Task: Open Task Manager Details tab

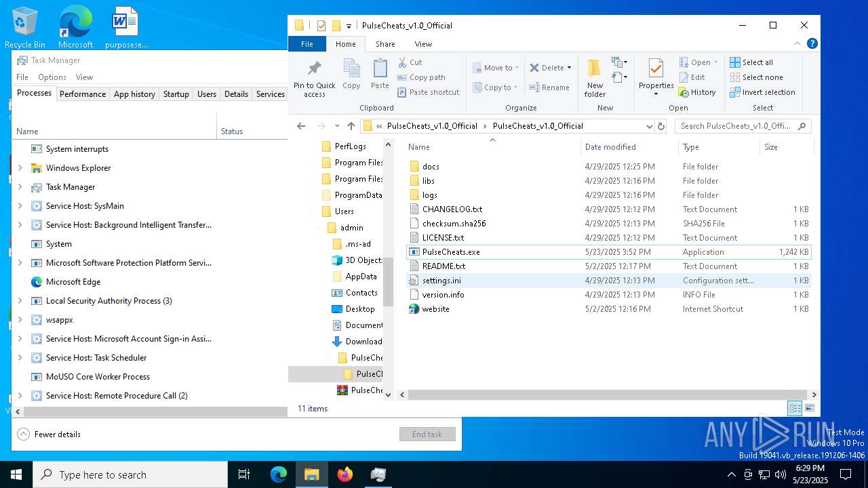Action: tap(236, 94)
